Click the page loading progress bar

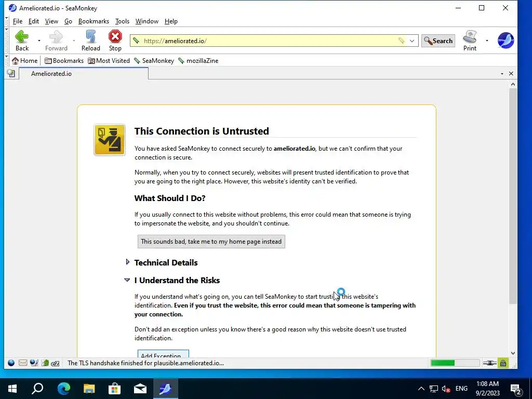[455, 363]
